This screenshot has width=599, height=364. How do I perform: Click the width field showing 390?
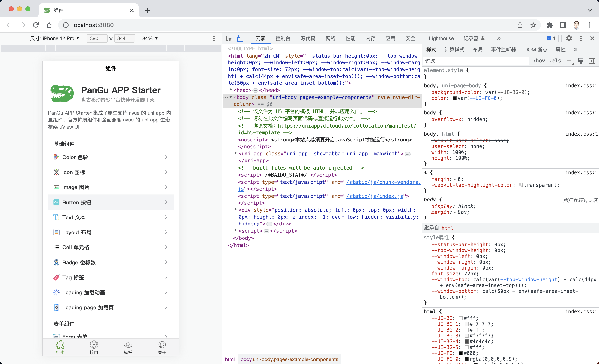97,38
